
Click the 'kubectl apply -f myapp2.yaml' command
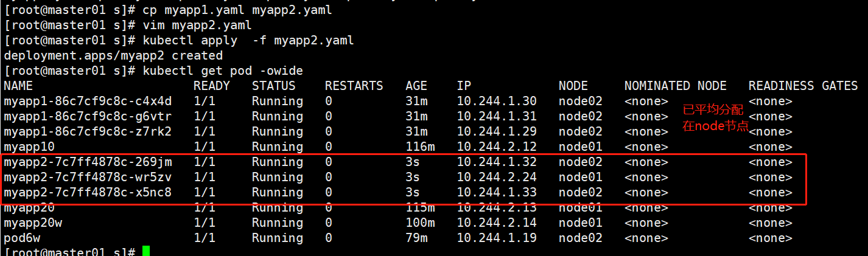(x=248, y=41)
